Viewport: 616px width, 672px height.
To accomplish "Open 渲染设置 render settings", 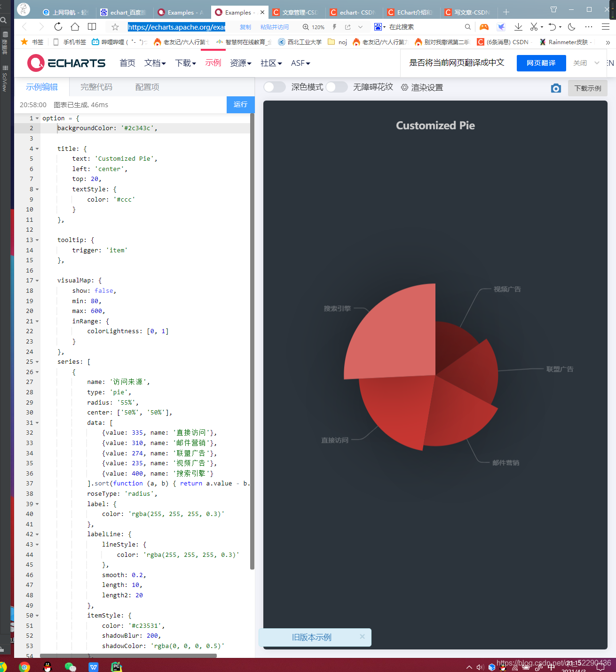I will coord(422,87).
